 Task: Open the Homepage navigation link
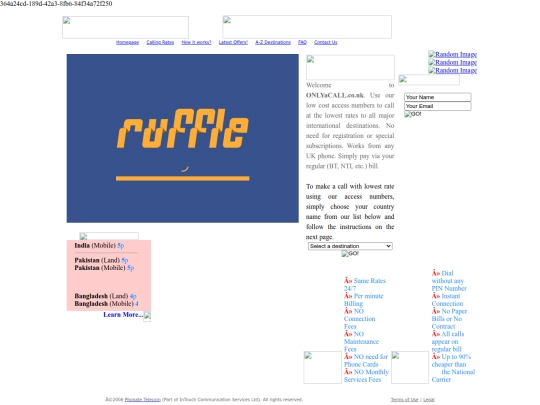127,42
